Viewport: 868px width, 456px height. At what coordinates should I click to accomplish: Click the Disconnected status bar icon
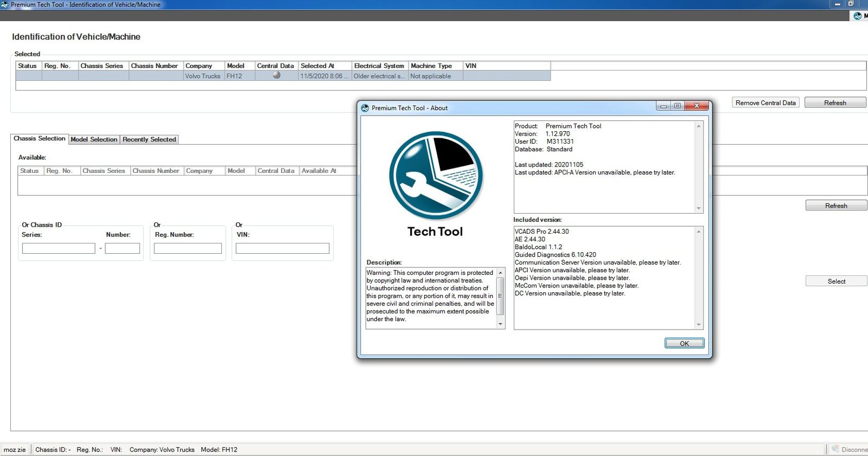click(x=835, y=449)
